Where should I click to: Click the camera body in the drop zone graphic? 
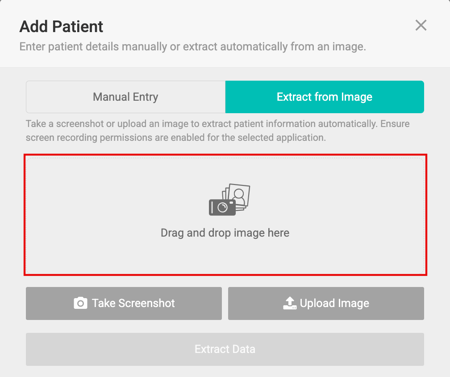tap(222, 207)
